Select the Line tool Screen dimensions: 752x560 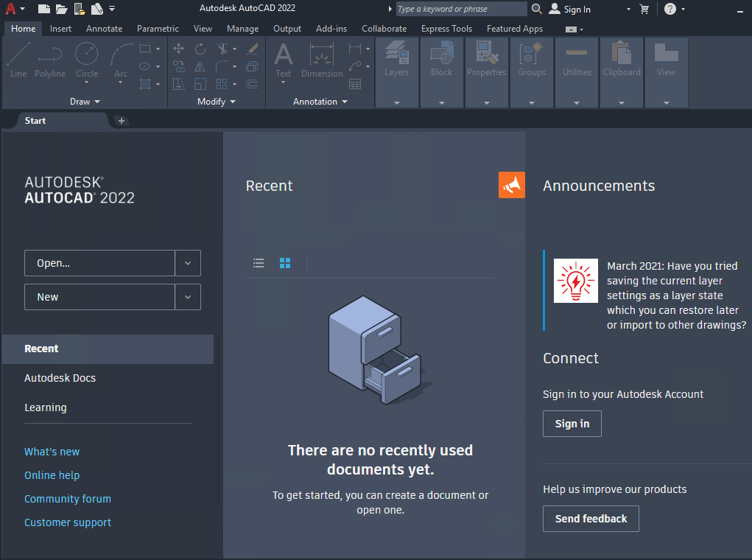pos(18,60)
